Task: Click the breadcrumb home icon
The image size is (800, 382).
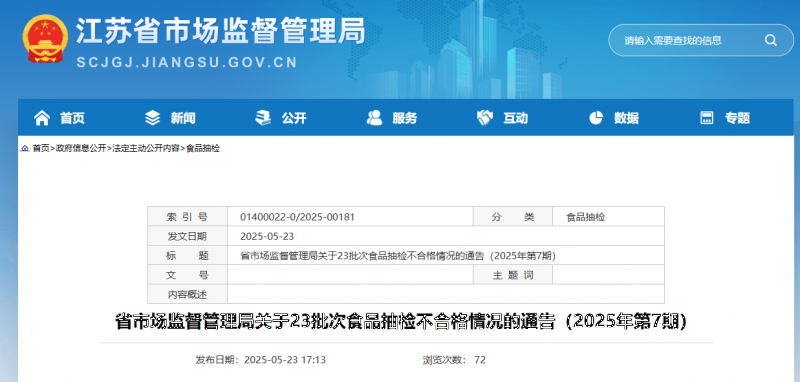Action: click(x=25, y=148)
